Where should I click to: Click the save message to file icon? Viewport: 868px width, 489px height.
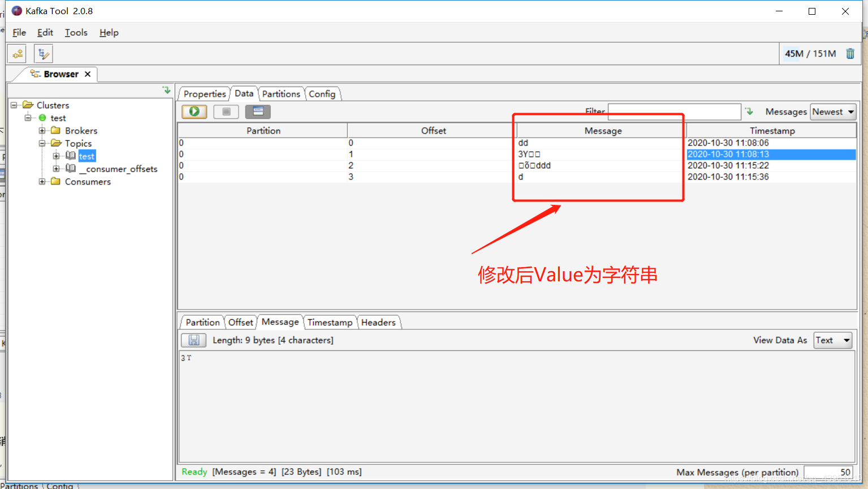[193, 340]
